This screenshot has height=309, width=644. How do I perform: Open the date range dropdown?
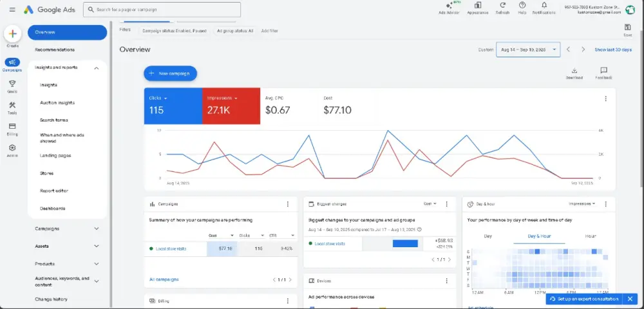(x=527, y=50)
